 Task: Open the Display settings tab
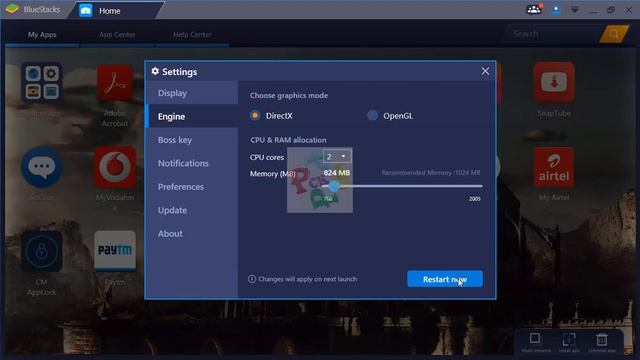tap(192, 93)
